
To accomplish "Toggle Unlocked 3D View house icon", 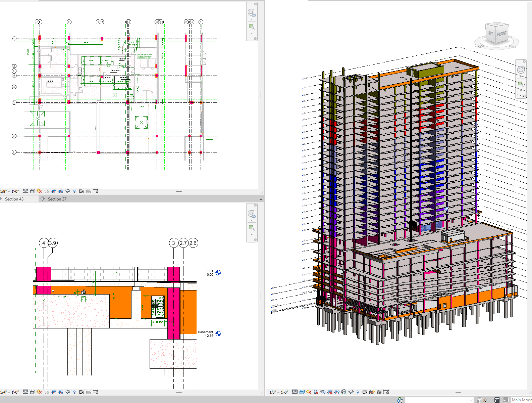I will point(344,392).
